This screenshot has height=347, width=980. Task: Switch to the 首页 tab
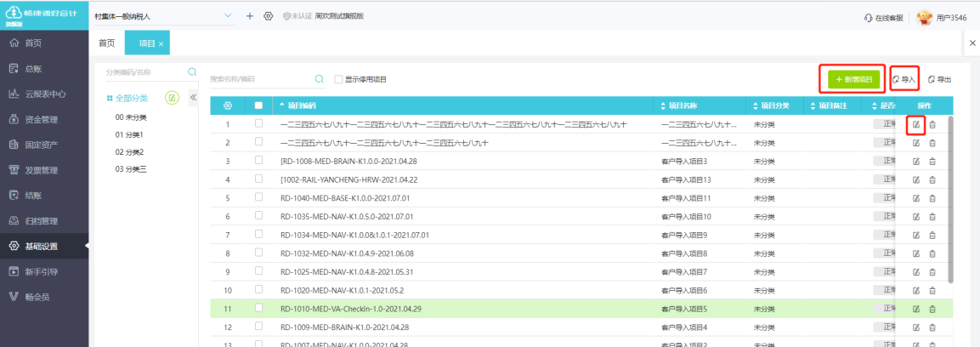(107, 43)
